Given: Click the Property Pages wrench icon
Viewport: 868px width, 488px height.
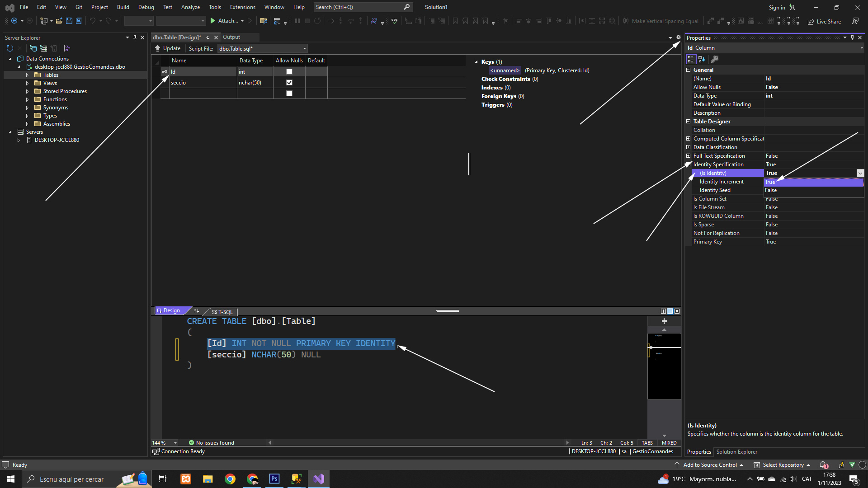Looking at the screenshot, I should coord(715,59).
